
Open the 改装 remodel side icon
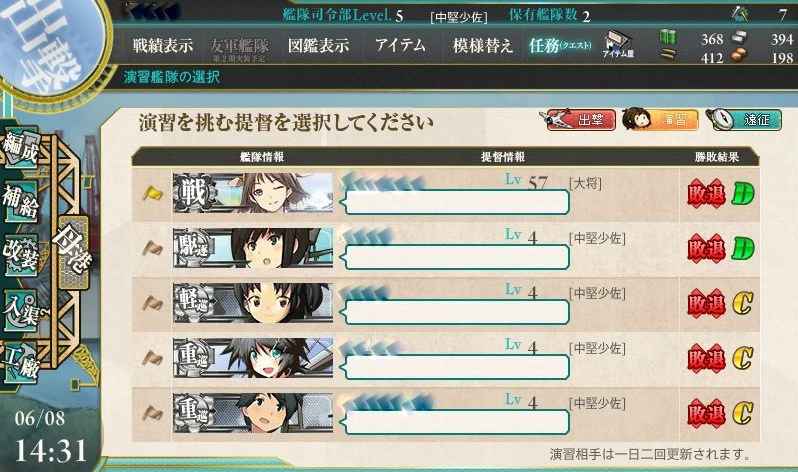21,256
